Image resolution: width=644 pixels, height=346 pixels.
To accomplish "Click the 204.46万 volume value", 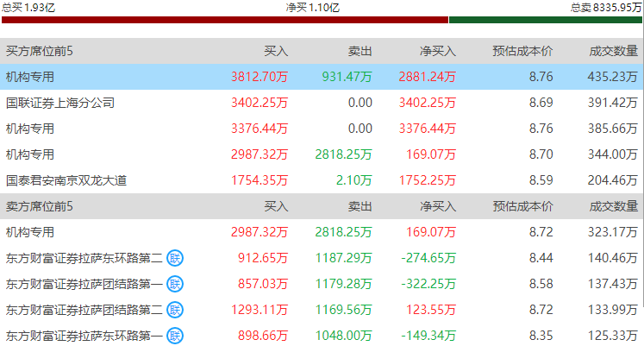I will [613, 180].
